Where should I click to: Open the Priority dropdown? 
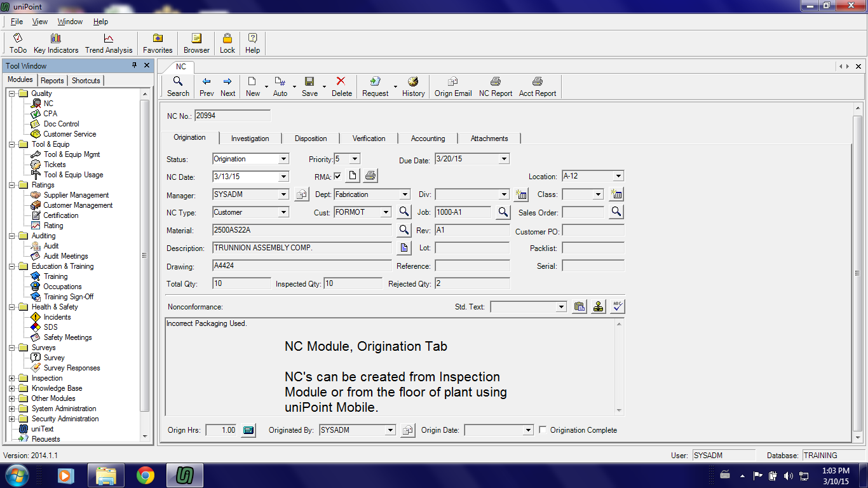click(x=355, y=159)
